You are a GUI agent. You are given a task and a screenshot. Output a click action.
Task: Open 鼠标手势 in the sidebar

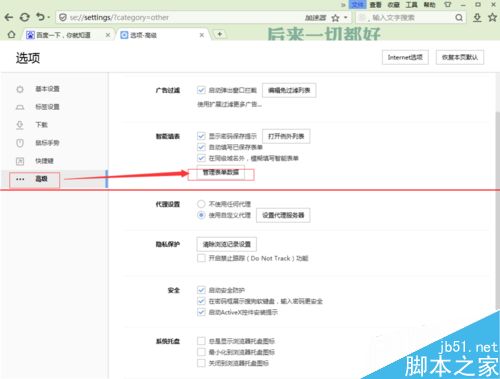click(47, 143)
